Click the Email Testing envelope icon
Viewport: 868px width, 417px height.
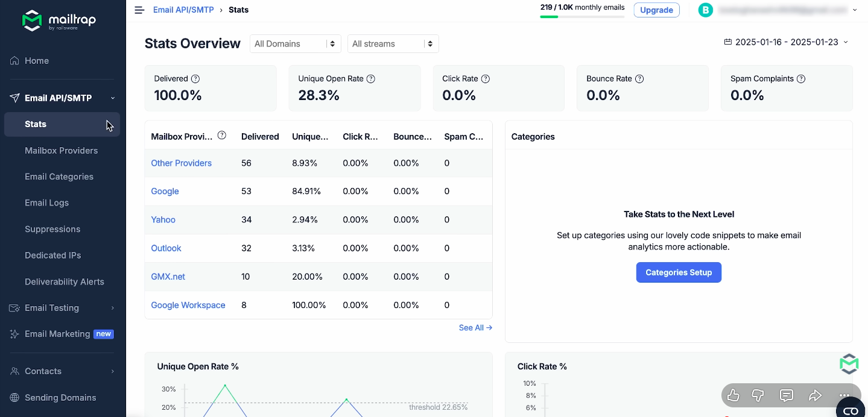coord(14,308)
